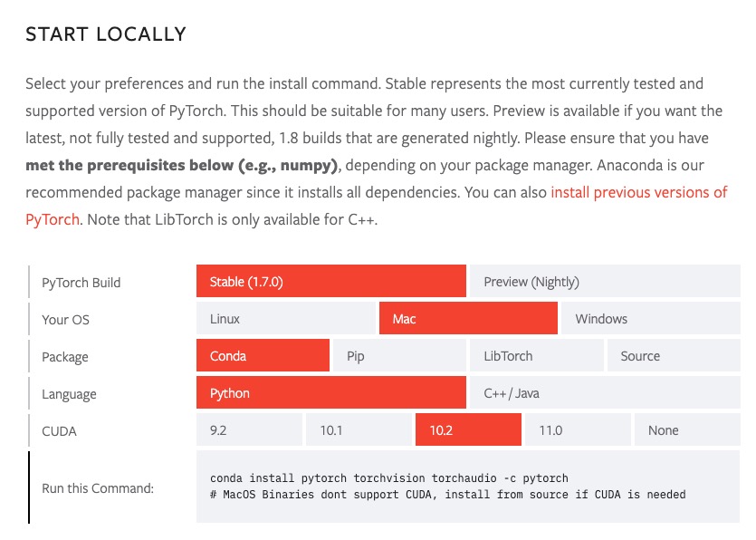Click the PyTorch link text ending the paragraph
This screenshot has height=540, width=756.
pos(53,219)
